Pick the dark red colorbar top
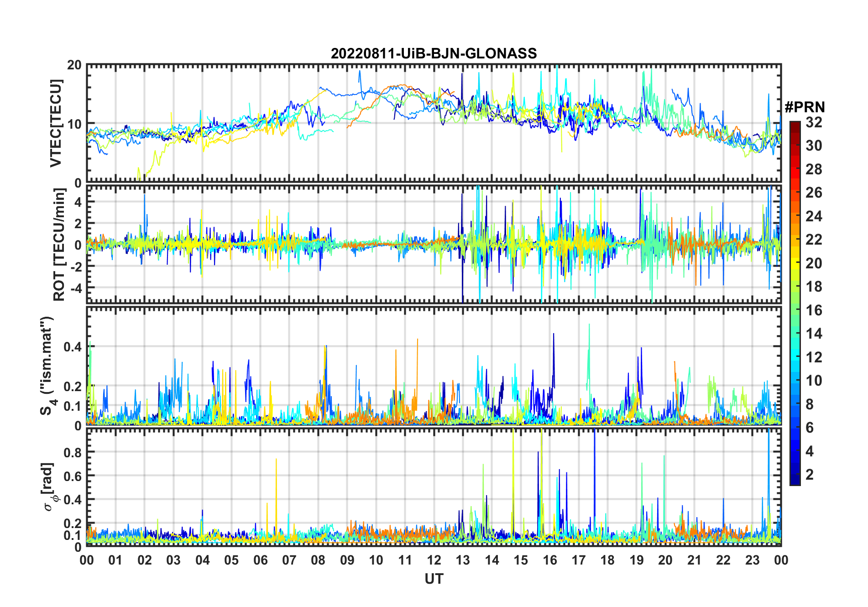 pos(795,125)
